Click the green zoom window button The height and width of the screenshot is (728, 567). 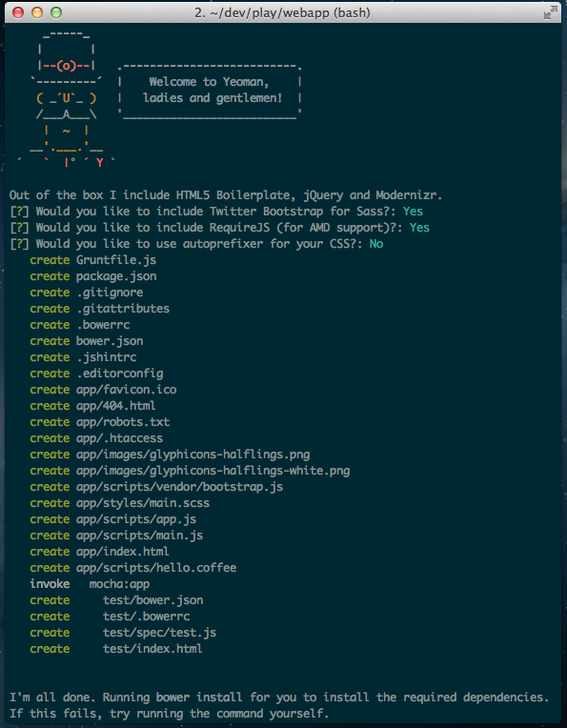[56, 12]
